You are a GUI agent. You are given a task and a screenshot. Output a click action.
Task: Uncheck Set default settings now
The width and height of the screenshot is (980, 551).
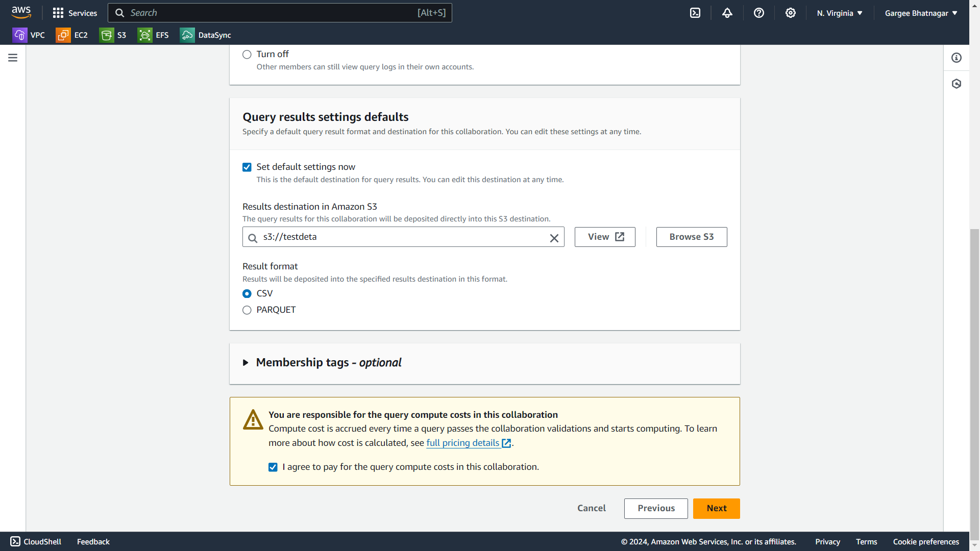[247, 167]
